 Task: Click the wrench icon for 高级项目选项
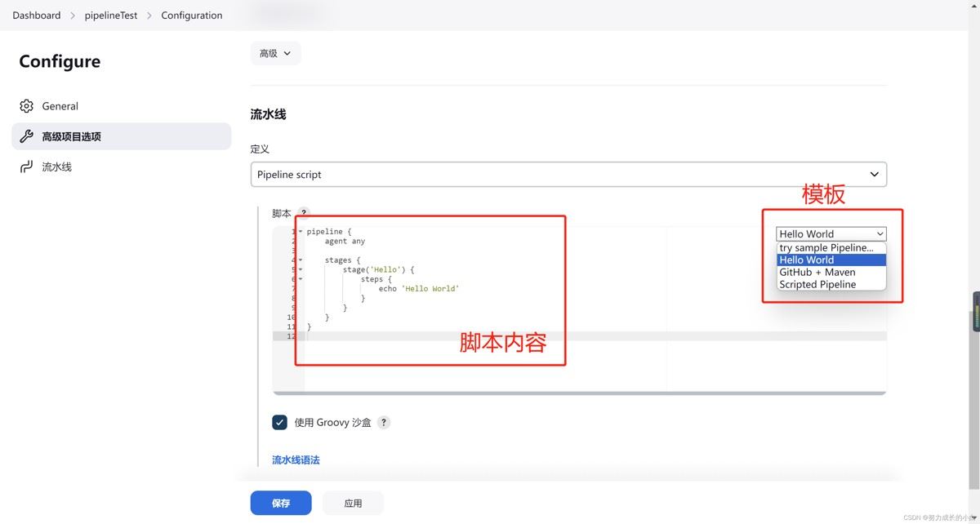(26, 136)
